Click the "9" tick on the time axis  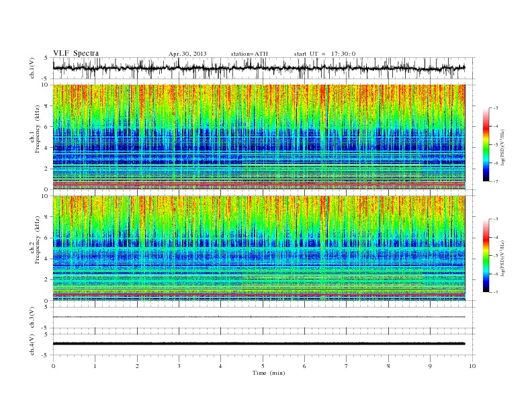click(x=430, y=366)
